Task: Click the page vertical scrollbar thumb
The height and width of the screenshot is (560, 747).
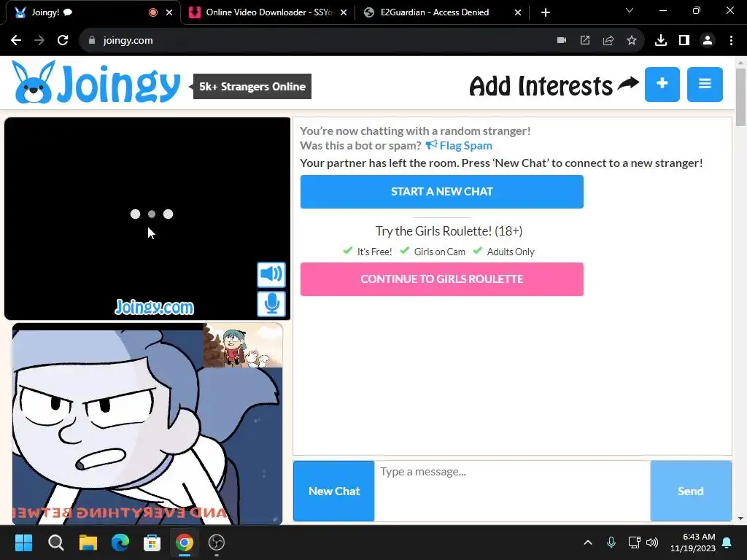Action: [740, 98]
